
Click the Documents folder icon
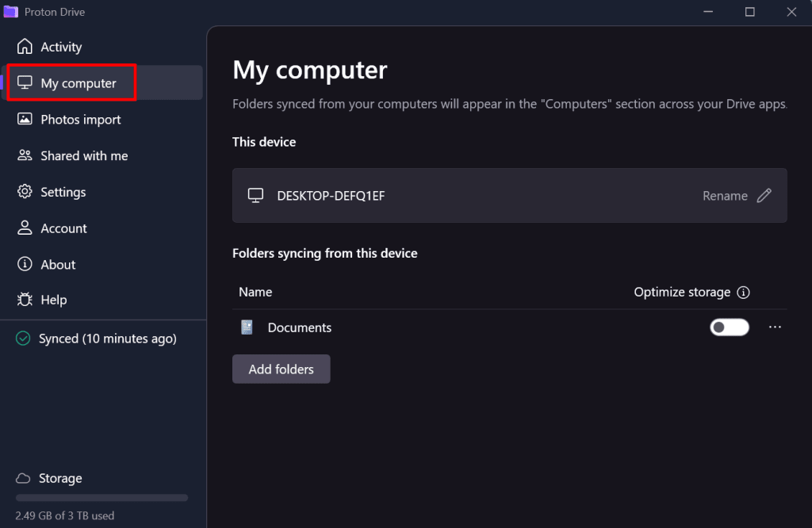pyautogui.click(x=247, y=327)
